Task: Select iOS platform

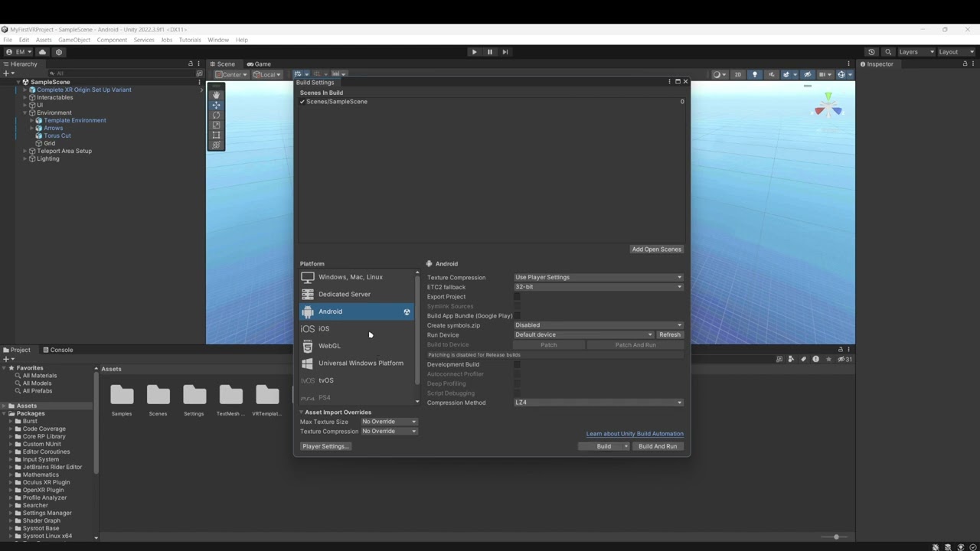Action: [x=356, y=328]
